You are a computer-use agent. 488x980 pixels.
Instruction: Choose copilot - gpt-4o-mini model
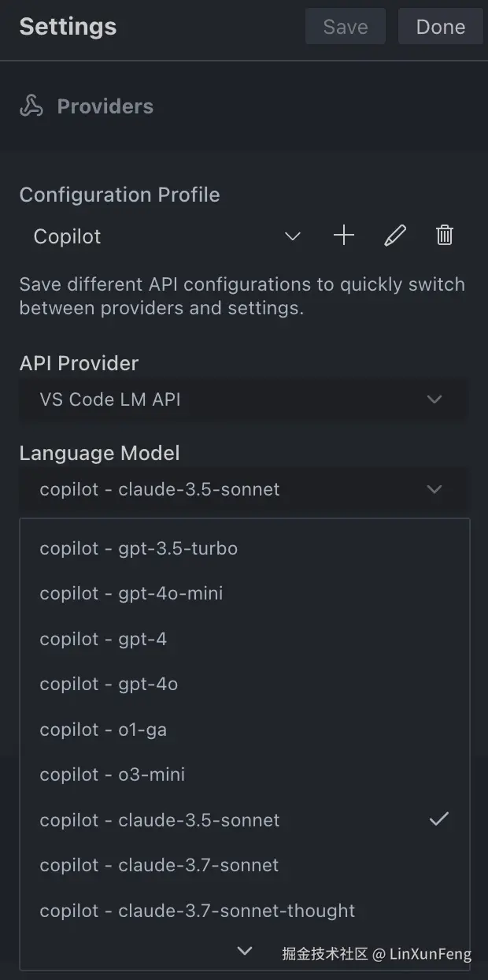pos(131,593)
